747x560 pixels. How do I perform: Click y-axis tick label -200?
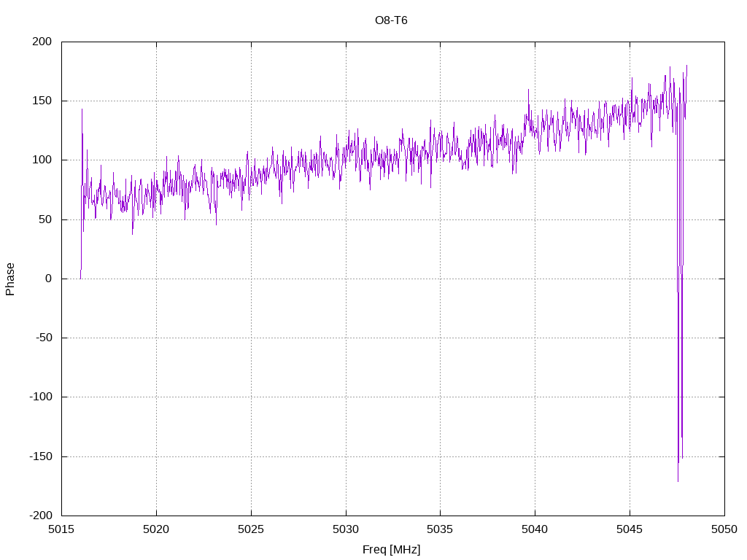(x=41, y=516)
